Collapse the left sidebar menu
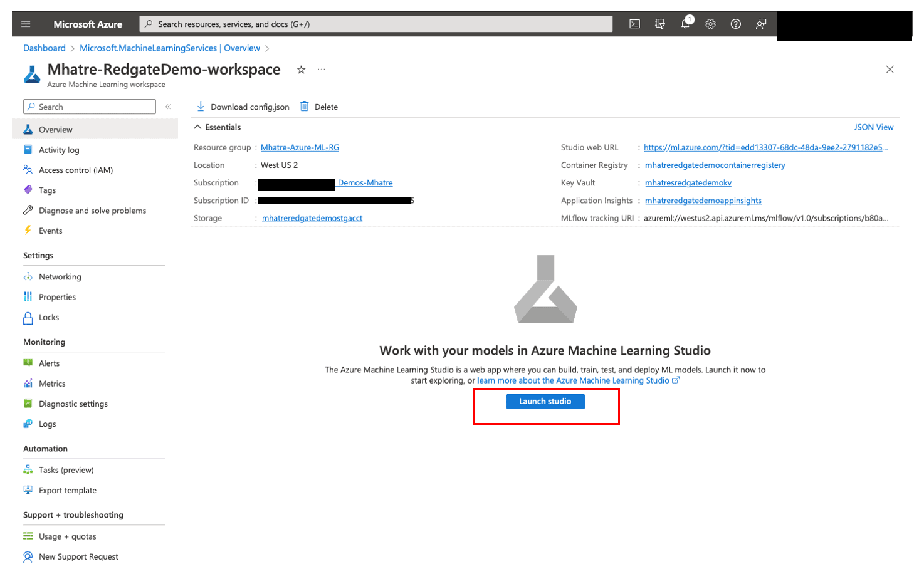Screen dimensions: 924x574 (x=168, y=107)
